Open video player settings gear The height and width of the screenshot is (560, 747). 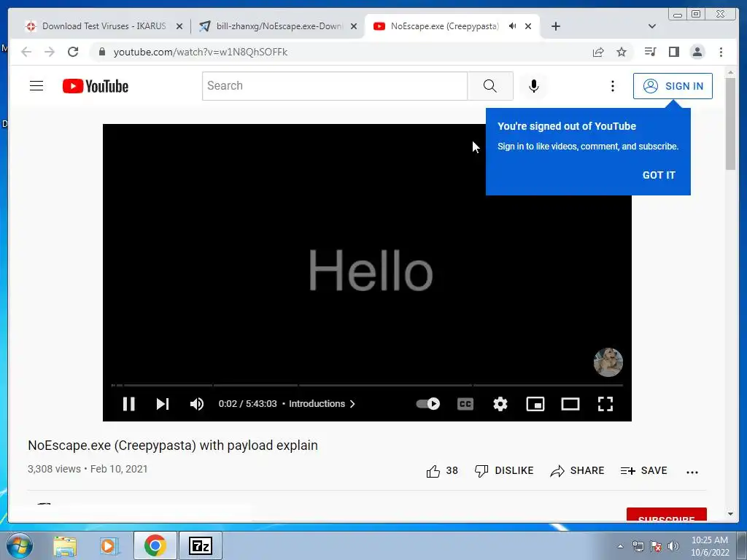click(x=500, y=404)
